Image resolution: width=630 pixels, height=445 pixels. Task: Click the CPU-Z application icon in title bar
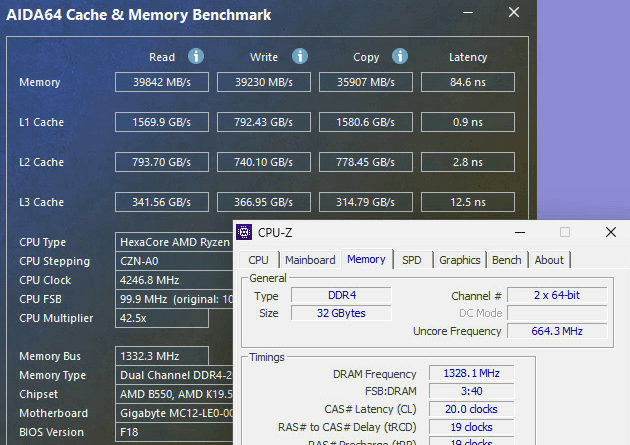point(244,232)
